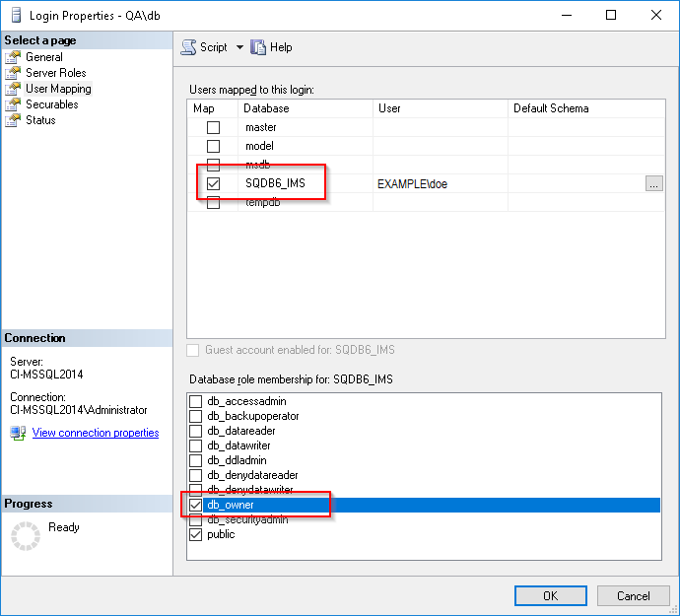
Task: Expand the Script dropdown arrow
Action: click(x=239, y=47)
